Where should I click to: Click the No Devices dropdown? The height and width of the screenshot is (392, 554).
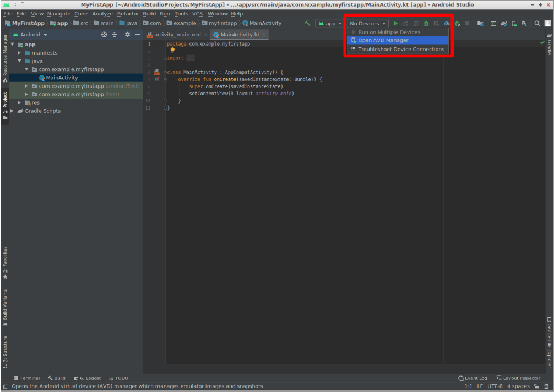(367, 23)
